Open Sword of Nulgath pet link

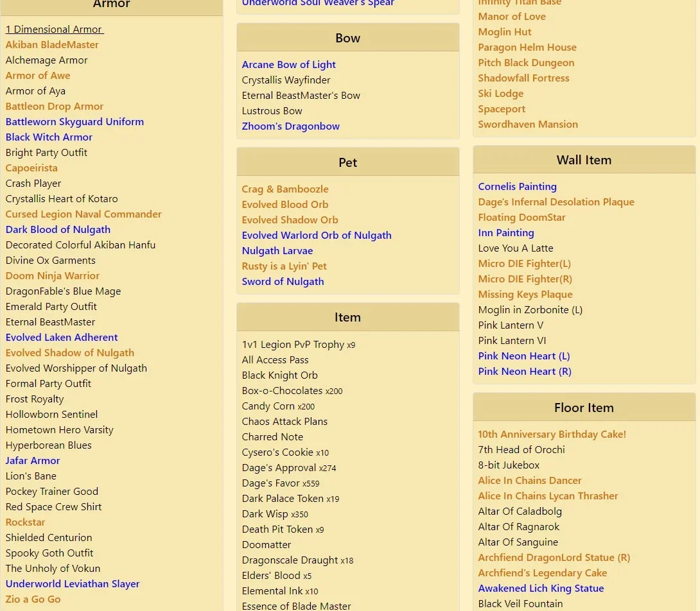point(283,282)
